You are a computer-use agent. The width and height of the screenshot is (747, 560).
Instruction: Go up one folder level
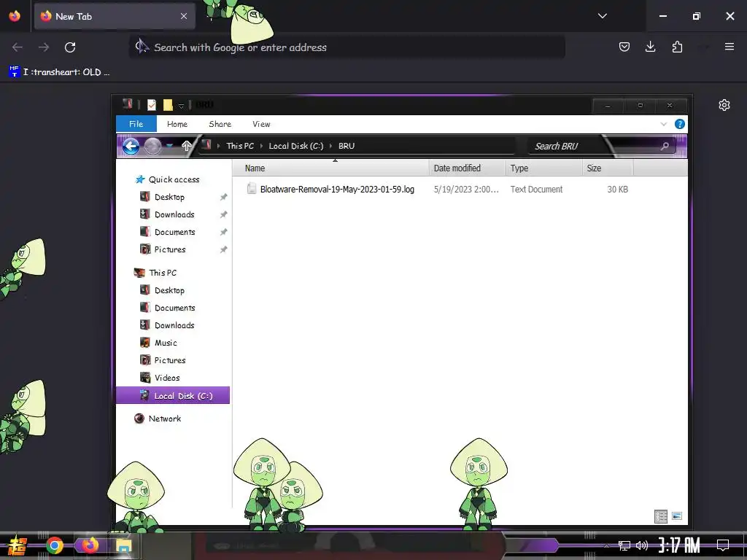186,146
